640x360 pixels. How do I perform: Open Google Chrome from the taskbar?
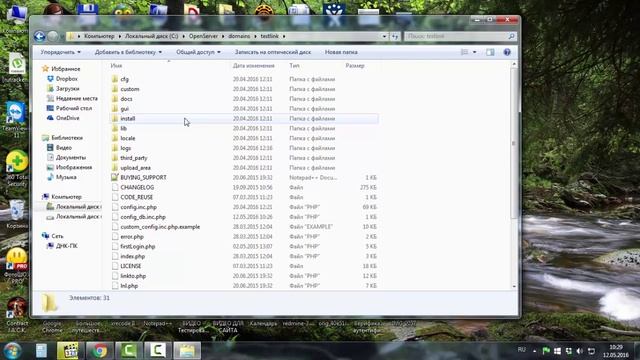pyautogui.click(x=99, y=351)
